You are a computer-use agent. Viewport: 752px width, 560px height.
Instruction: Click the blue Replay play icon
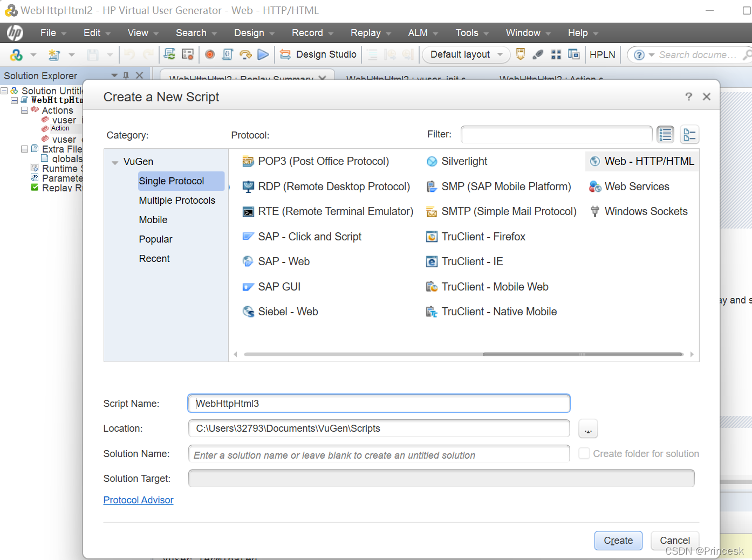coord(263,54)
